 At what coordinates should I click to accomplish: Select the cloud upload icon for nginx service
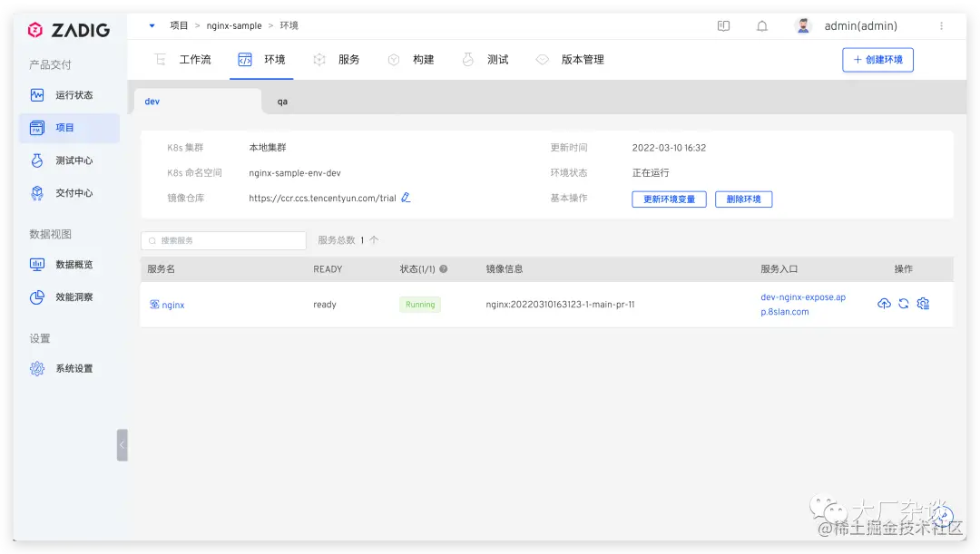pos(884,303)
